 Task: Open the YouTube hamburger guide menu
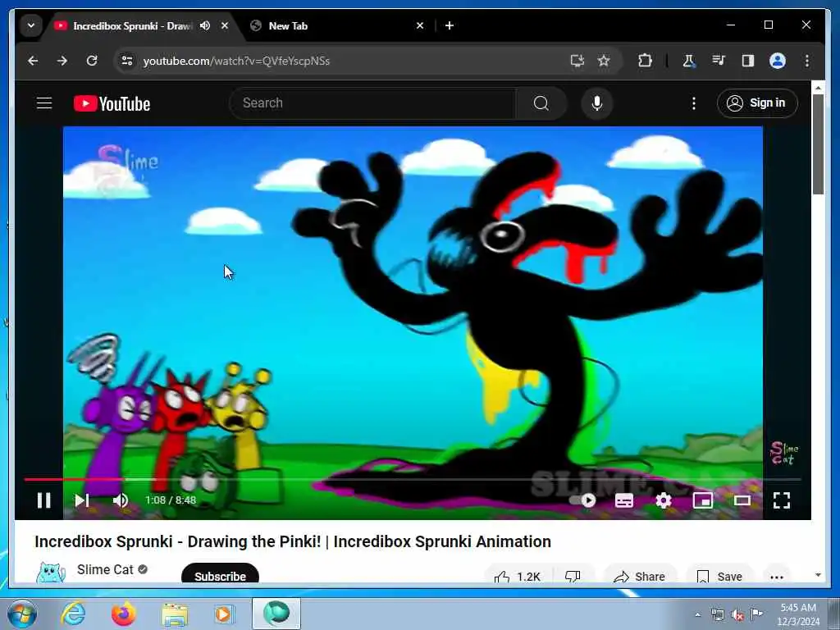[44, 103]
